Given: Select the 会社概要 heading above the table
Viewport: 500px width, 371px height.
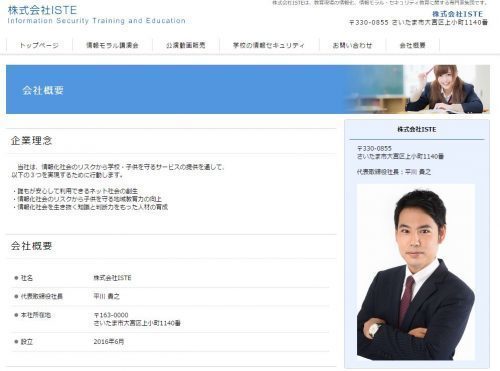Looking at the screenshot, I should pyautogui.click(x=31, y=246).
